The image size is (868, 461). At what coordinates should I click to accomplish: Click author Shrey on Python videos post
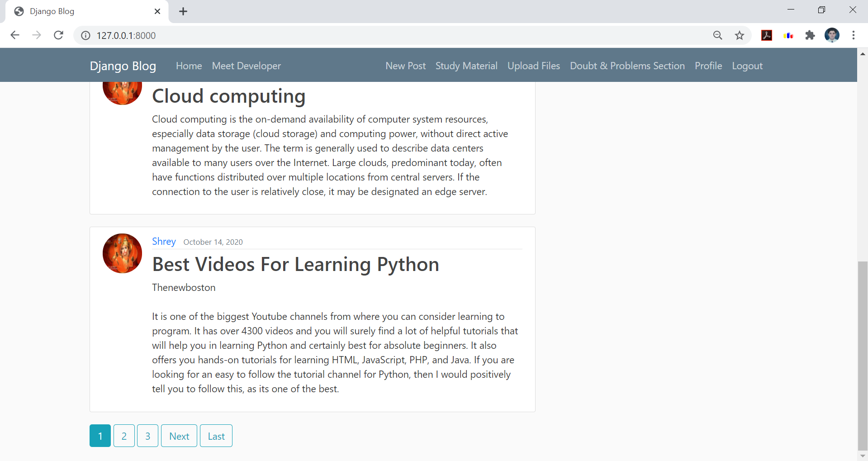tap(164, 242)
